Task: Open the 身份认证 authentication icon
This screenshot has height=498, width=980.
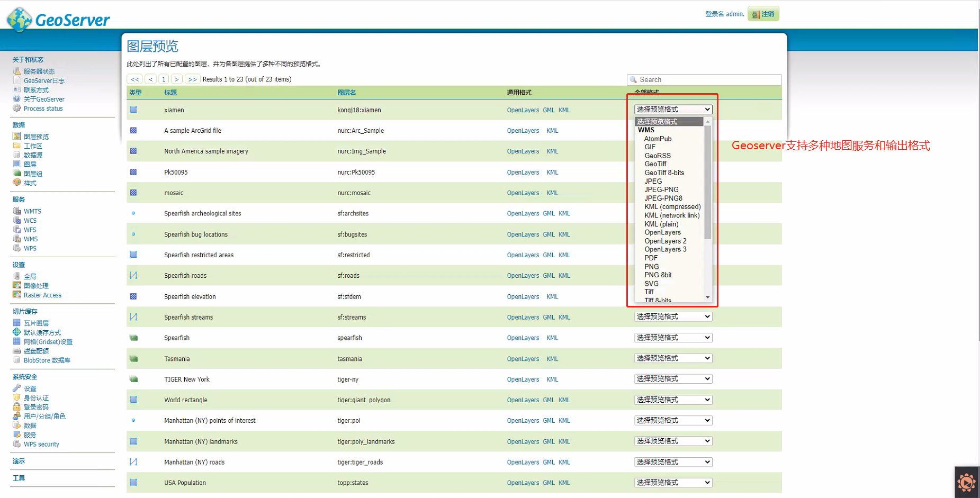Action: coord(17,397)
